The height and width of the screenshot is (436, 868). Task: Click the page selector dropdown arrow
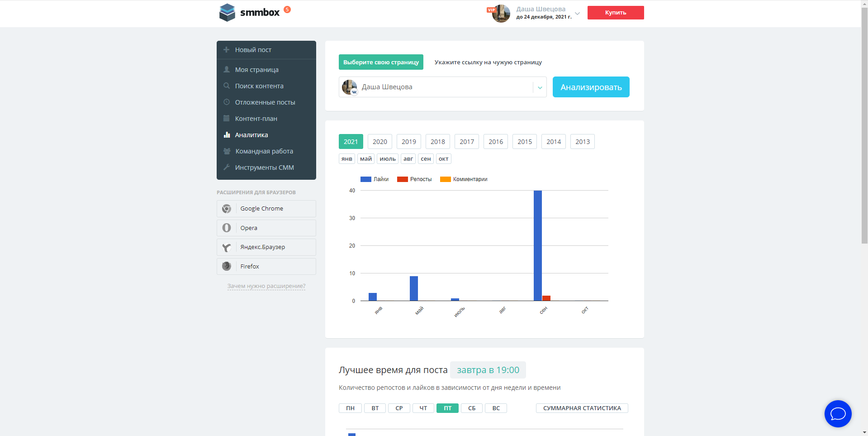point(540,87)
